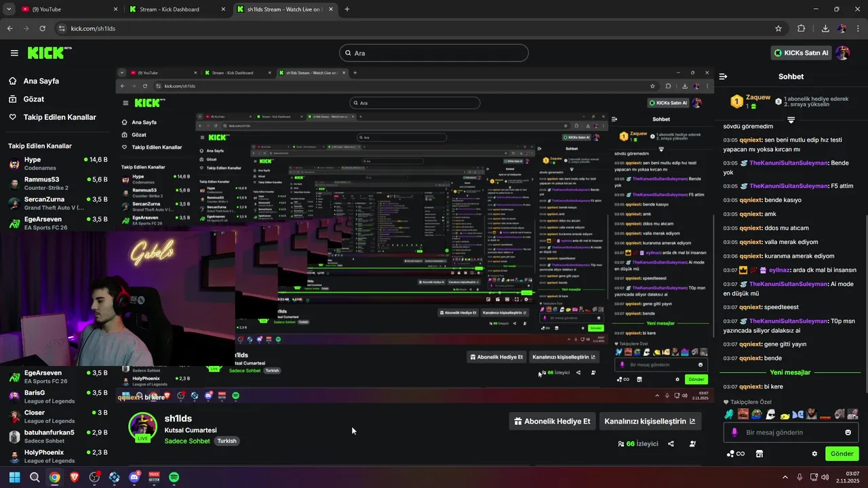Click the Gönder send button
Image resolution: width=868 pixels, height=488 pixels.
click(x=842, y=453)
